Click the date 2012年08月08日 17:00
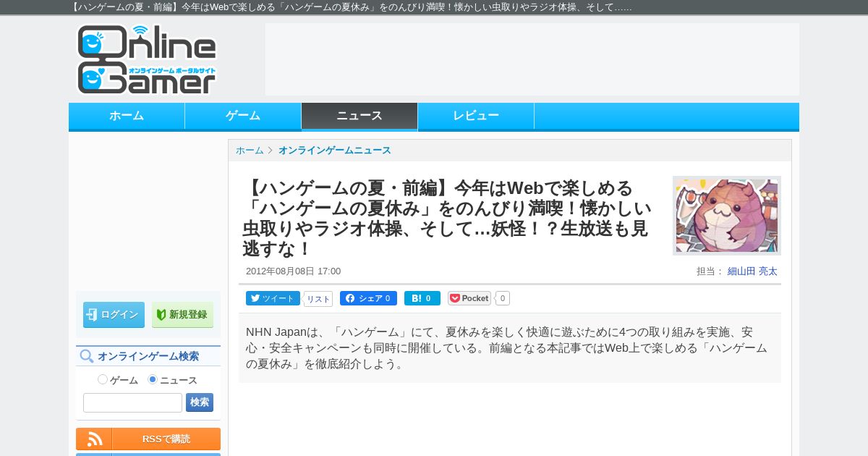Screen dimensions: 868x456 coord(293,271)
